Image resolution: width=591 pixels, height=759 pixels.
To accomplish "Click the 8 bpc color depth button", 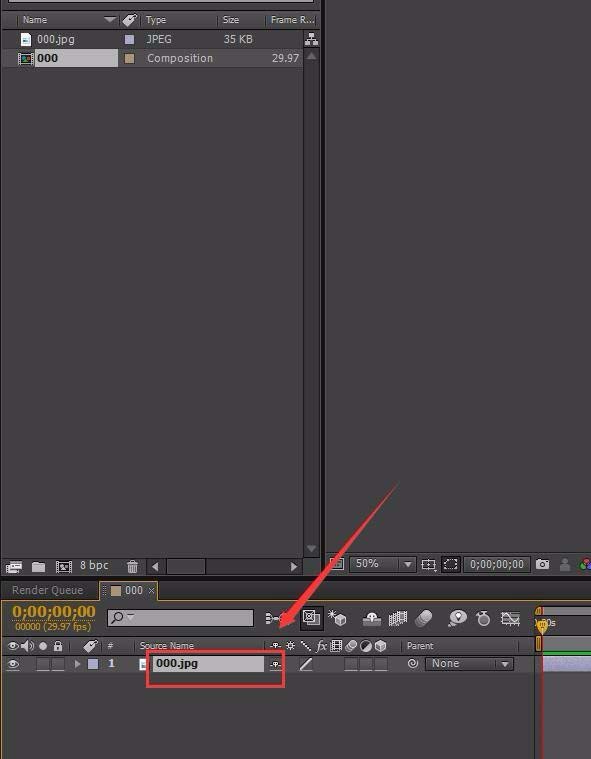I will pyautogui.click(x=94, y=565).
